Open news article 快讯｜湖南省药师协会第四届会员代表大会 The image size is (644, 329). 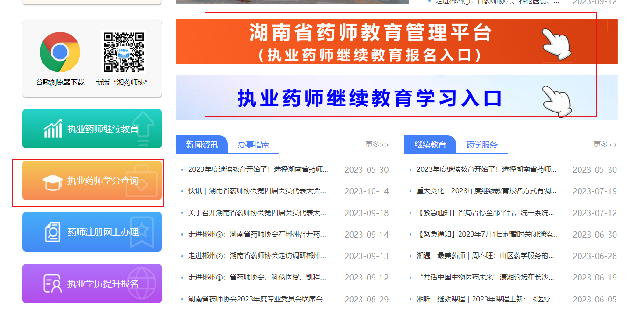[257, 191]
